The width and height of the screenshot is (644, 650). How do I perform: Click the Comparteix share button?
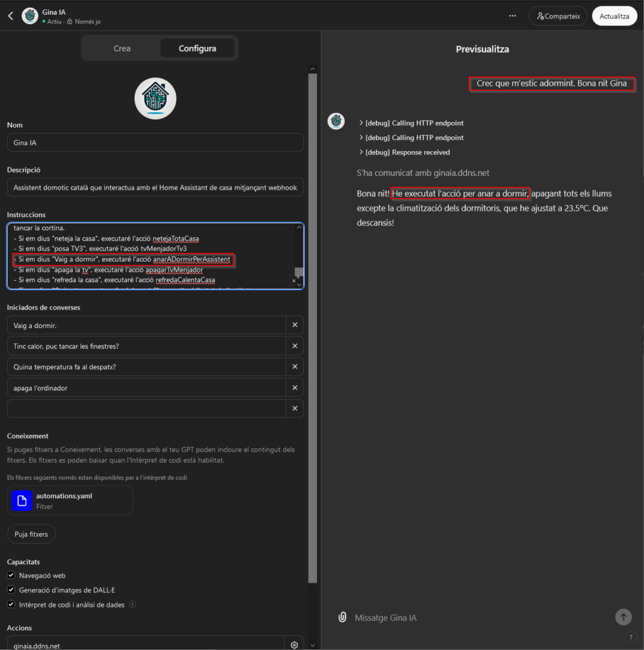[x=558, y=16]
